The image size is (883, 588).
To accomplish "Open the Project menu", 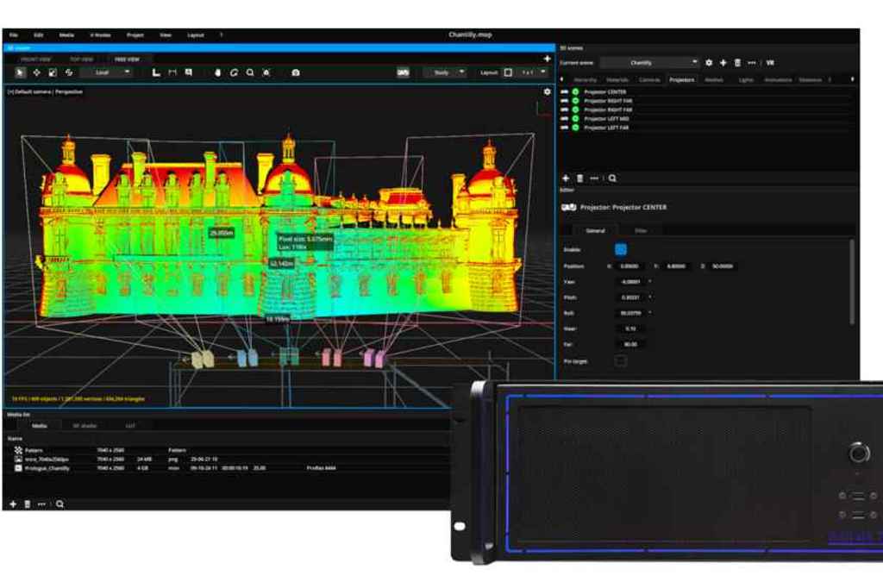I will (x=135, y=35).
